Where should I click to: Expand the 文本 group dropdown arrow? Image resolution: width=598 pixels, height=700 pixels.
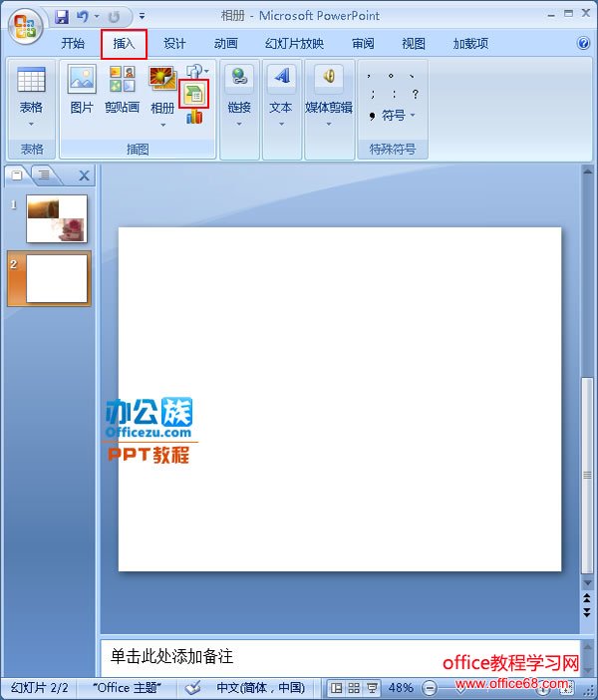click(281, 124)
